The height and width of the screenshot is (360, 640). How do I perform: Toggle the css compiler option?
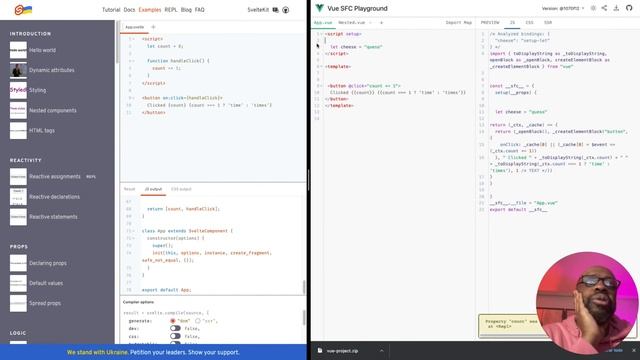(x=176, y=336)
